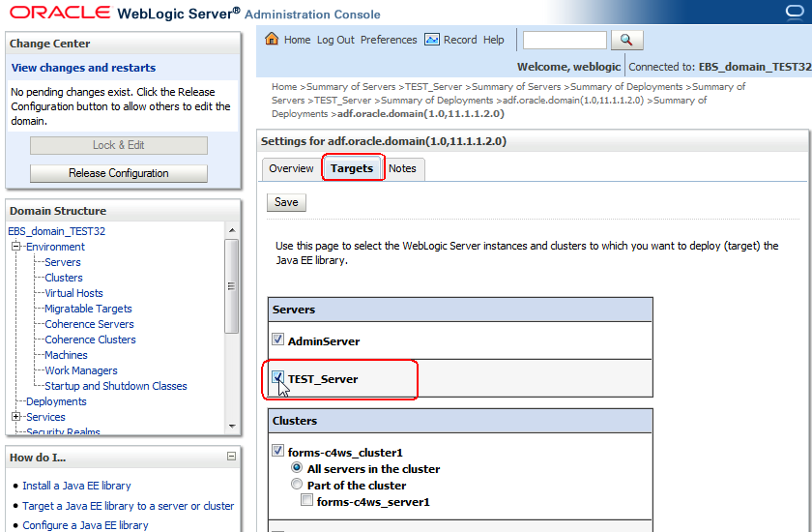This screenshot has height=532, width=812.
Task: Toggle the TEST_Server checkbox
Action: [x=278, y=377]
